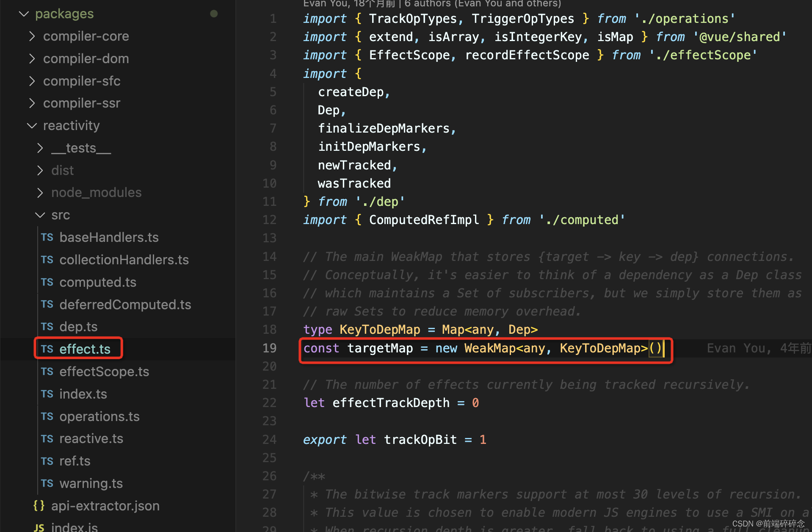Open baseHandlers.ts file

click(x=109, y=238)
